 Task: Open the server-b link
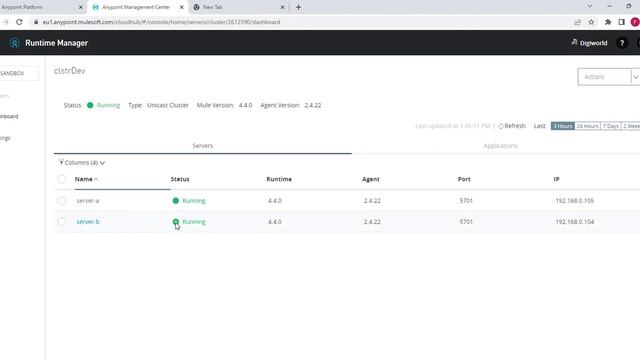[88, 222]
